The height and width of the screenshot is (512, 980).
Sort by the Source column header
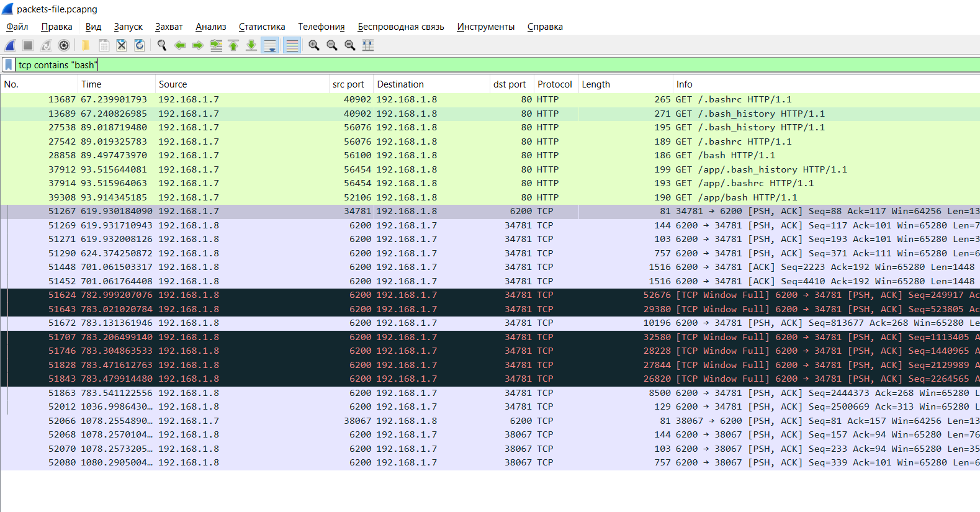tap(242, 84)
